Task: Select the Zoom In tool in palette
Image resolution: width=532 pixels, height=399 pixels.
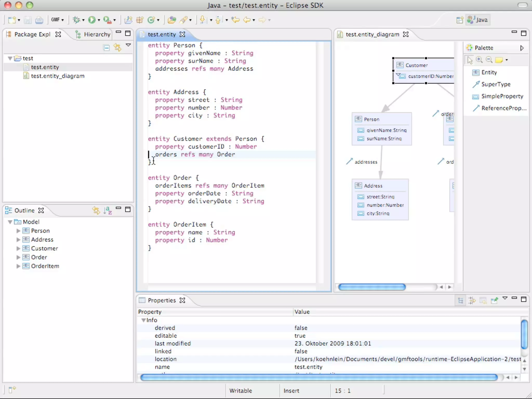Action: click(x=479, y=60)
